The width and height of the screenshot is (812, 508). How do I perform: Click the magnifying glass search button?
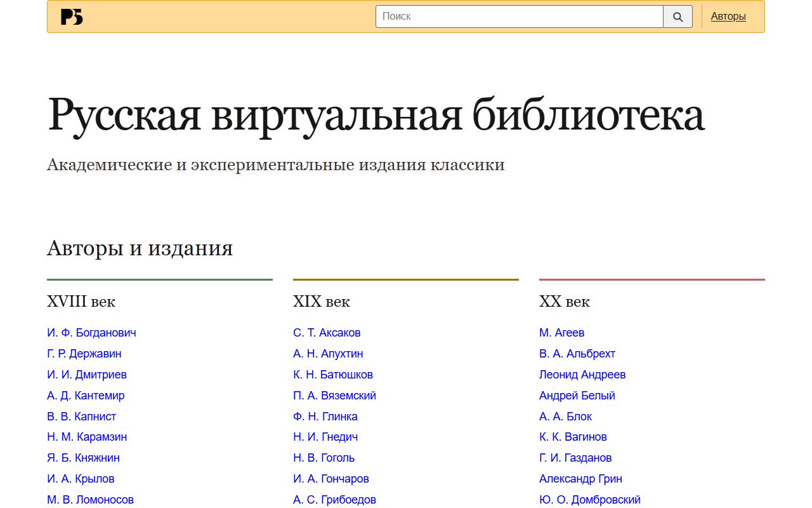678,17
